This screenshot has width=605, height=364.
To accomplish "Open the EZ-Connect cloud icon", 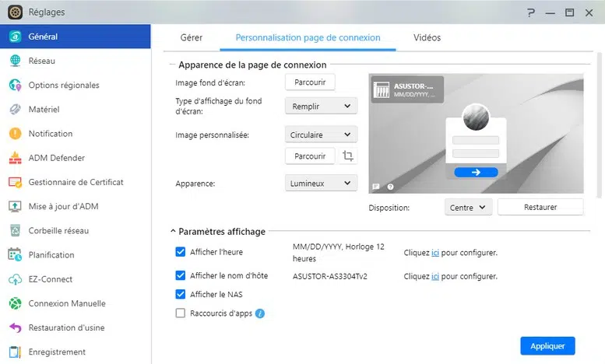I will tap(15, 279).
